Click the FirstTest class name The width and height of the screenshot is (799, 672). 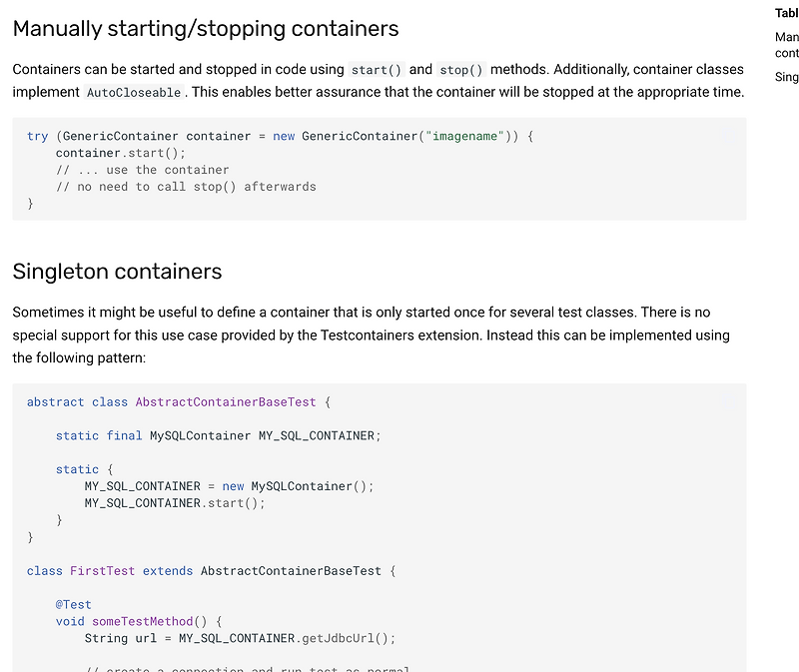tap(102, 571)
